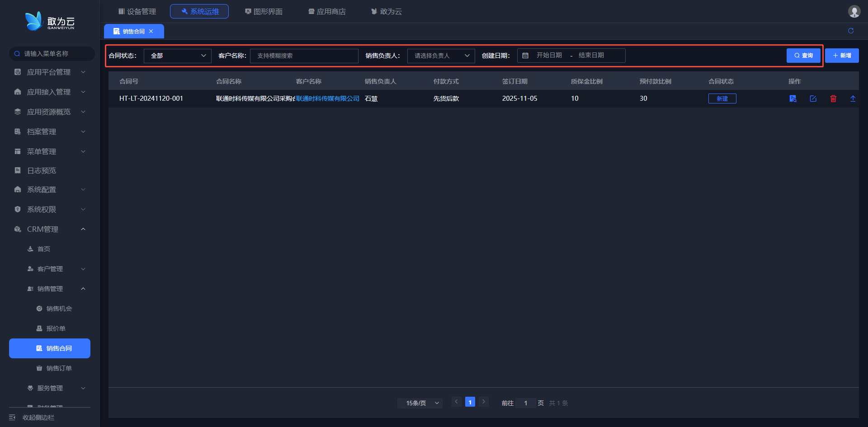The width and height of the screenshot is (868, 427).
Task: Open 销售机会 in the sidebar
Action: pyautogui.click(x=50, y=309)
